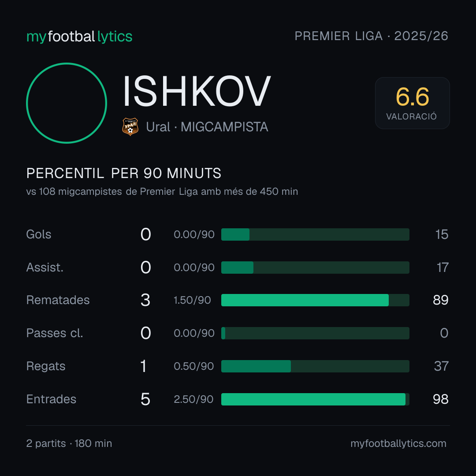Select the Assist. percentile bar
Screen dimensions: 476x476
315,268
